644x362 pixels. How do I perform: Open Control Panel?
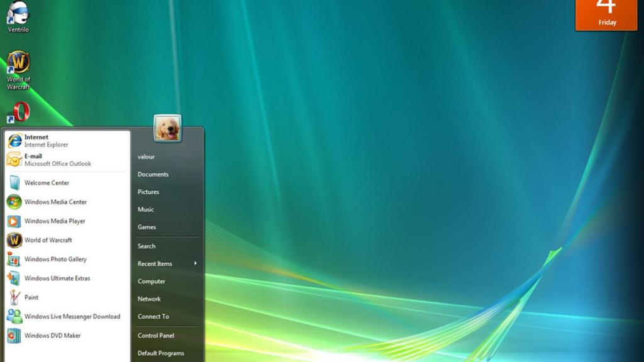click(x=155, y=335)
